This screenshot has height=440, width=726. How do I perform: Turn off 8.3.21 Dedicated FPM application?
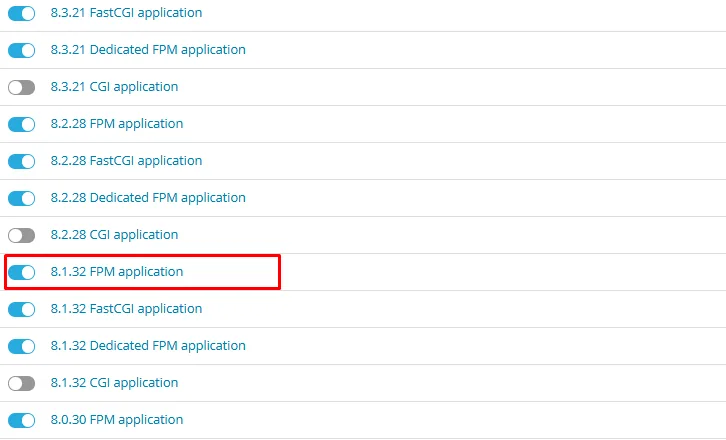point(21,50)
